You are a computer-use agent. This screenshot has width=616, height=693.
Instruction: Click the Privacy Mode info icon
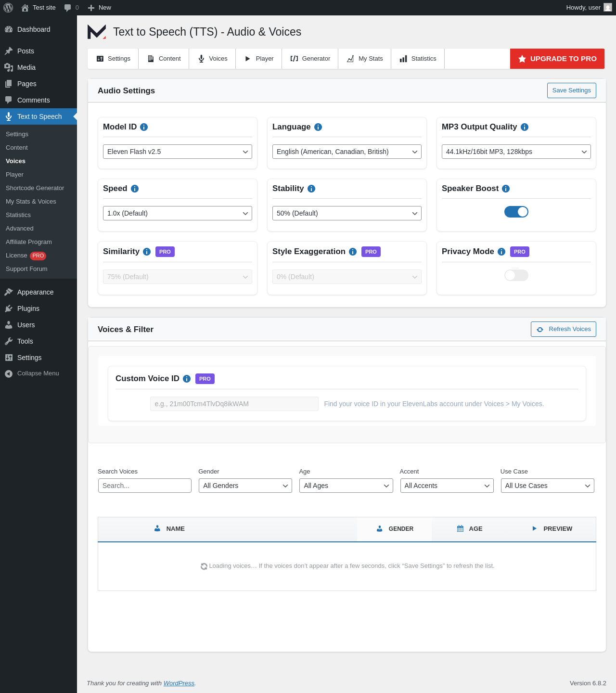click(x=501, y=252)
